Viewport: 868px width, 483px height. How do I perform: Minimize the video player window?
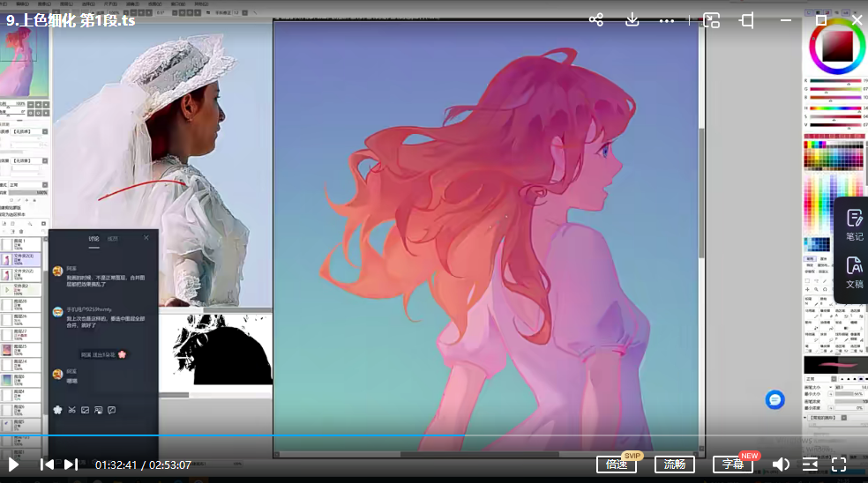pyautogui.click(x=786, y=19)
